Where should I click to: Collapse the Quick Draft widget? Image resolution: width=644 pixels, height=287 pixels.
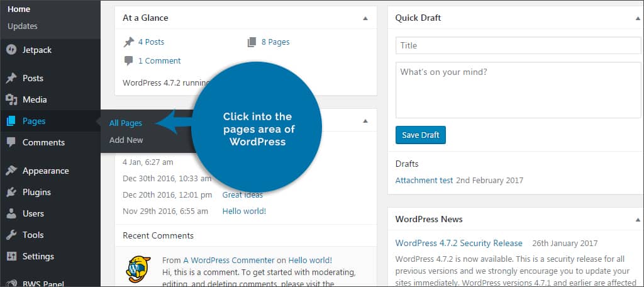click(x=638, y=18)
